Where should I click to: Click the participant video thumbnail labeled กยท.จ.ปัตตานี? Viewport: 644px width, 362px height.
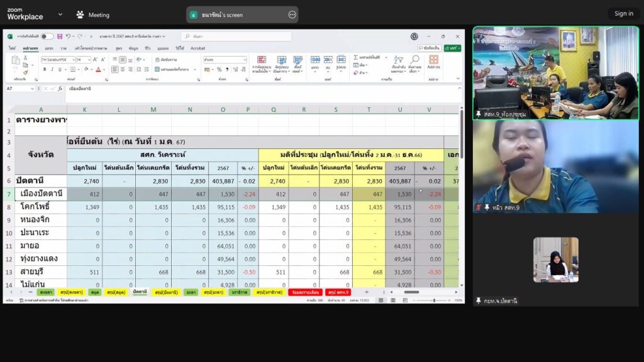pyautogui.click(x=555, y=260)
